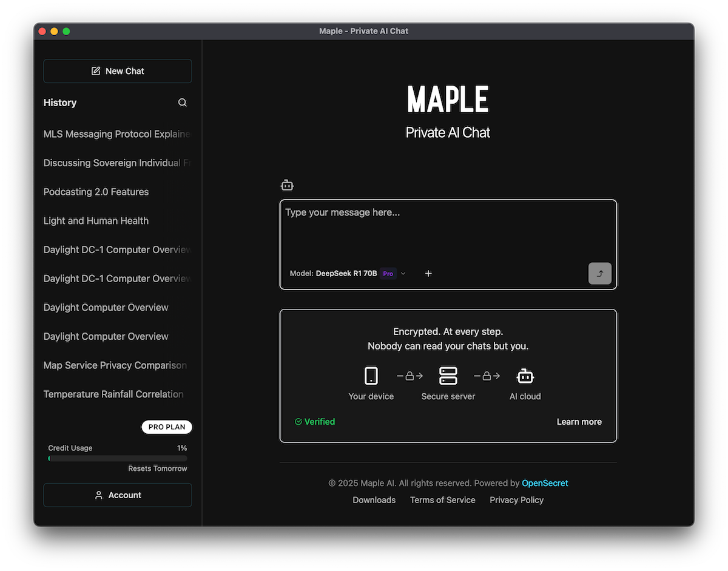Send message with the arrow button

coord(600,273)
